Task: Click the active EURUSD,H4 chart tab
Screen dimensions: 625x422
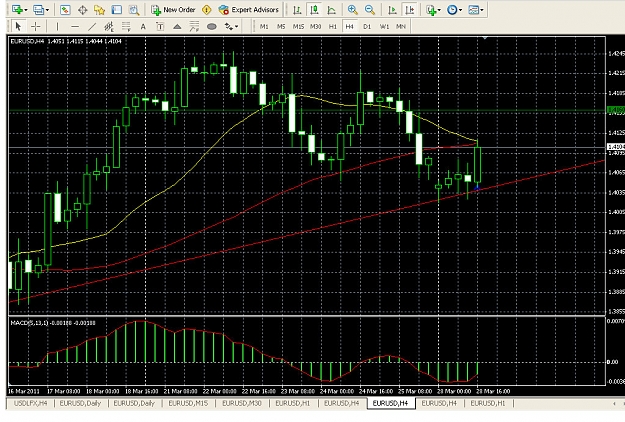Action: tap(390, 403)
